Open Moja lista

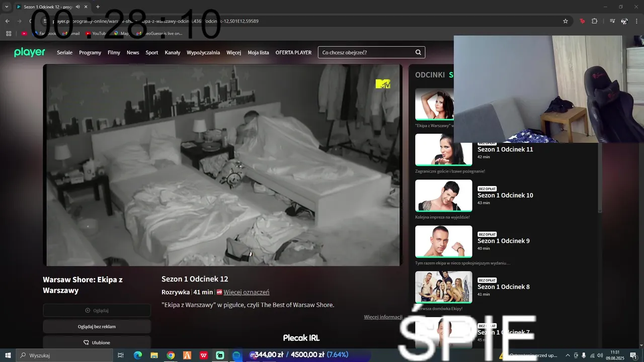point(258,52)
